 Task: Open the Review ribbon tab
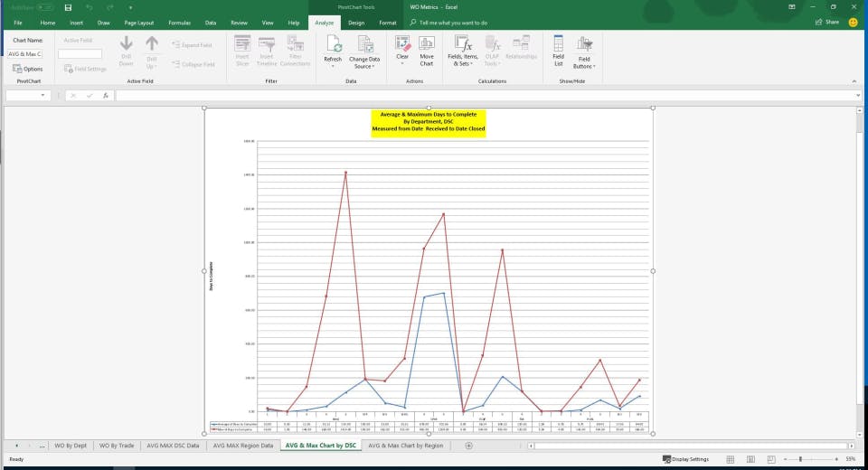click(x=239, y=23)
